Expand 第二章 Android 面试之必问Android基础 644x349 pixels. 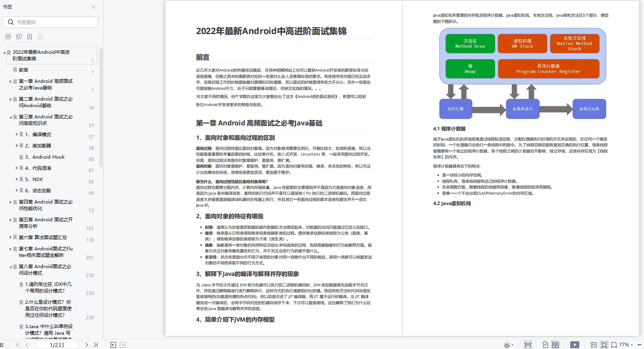(10, 99)
